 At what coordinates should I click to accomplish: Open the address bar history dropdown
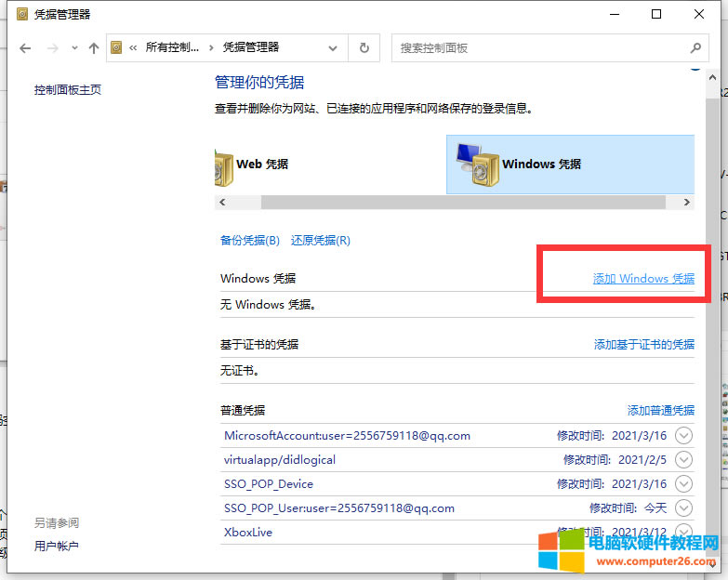click(333, 47)
